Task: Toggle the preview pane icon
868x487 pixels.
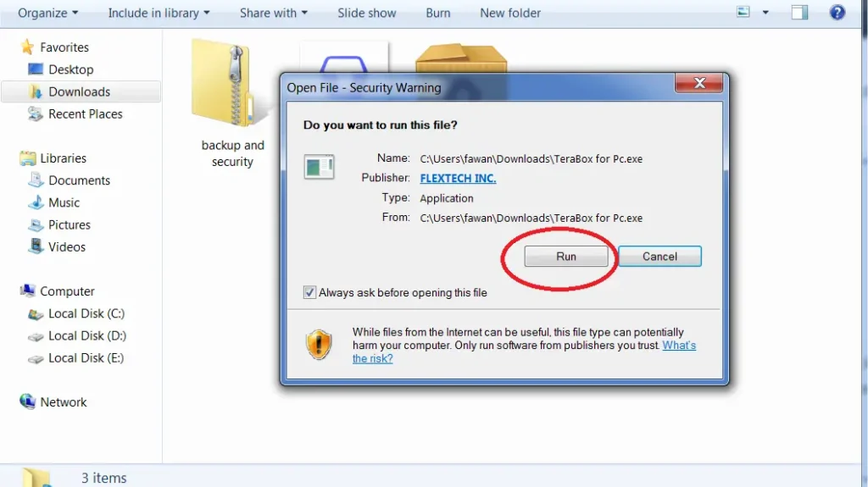Action: (799, 12)
